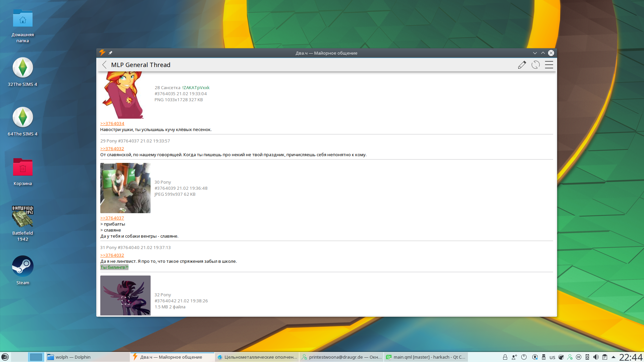Open the openSUSE application launcher menu
Viewport: 644px width, 362px height.
(5, 357)
